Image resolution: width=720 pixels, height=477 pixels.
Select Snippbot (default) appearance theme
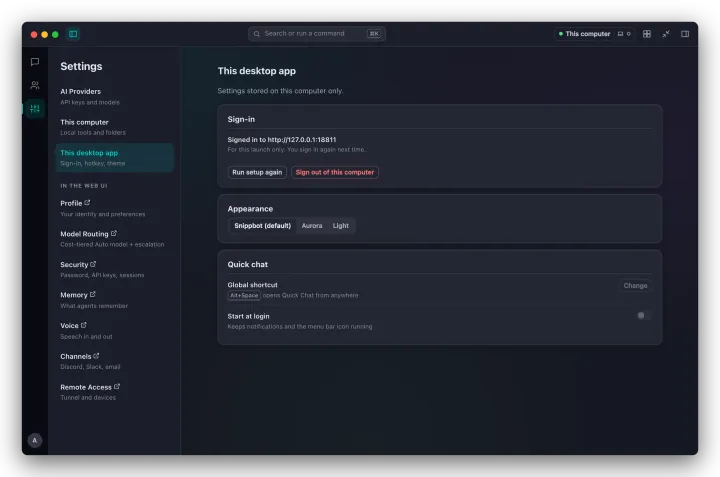coord(263,226)
